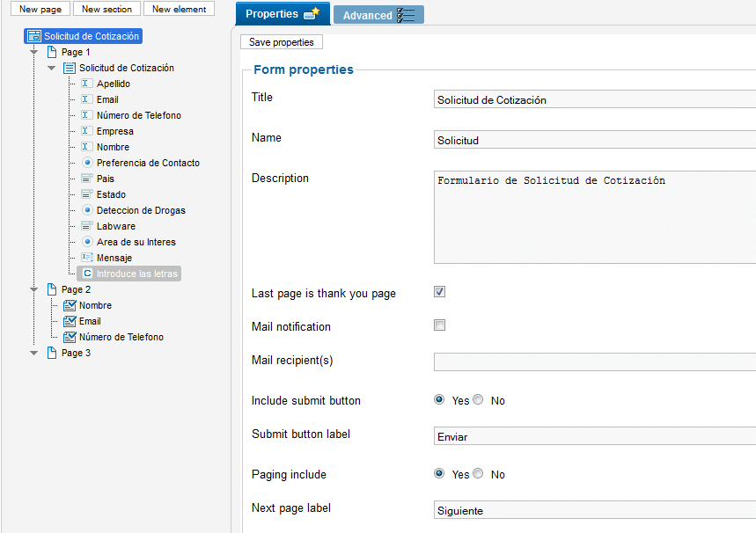Select No for Paging include

click(478, 473)
